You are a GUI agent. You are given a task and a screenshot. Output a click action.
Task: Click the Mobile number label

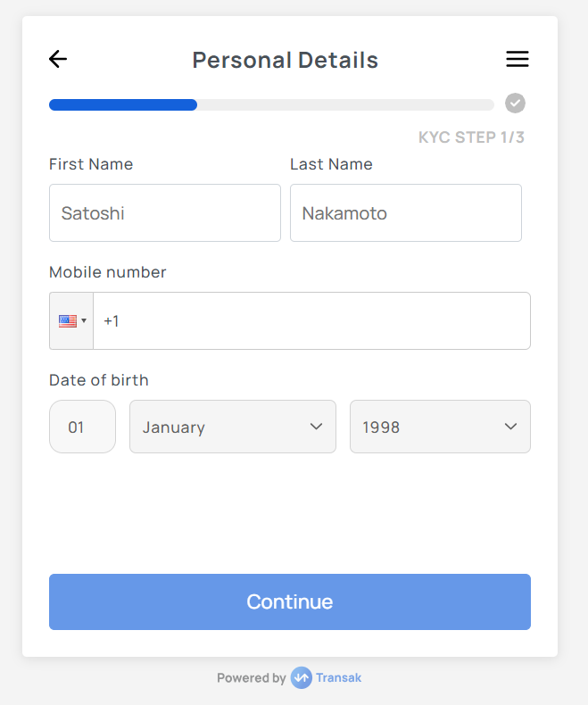click(x=108, y=272)
